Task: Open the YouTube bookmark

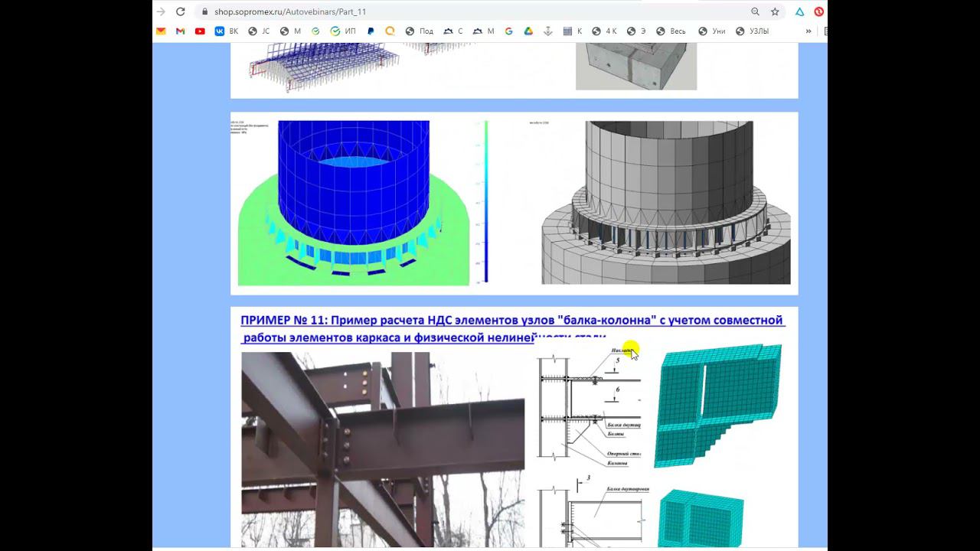Action: (x=200, y=31)
